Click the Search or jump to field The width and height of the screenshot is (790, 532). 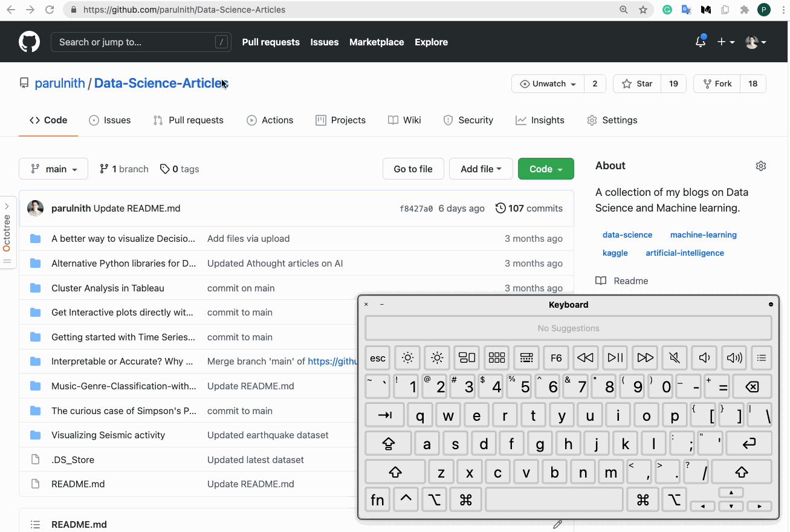click(x=141, y=42)
